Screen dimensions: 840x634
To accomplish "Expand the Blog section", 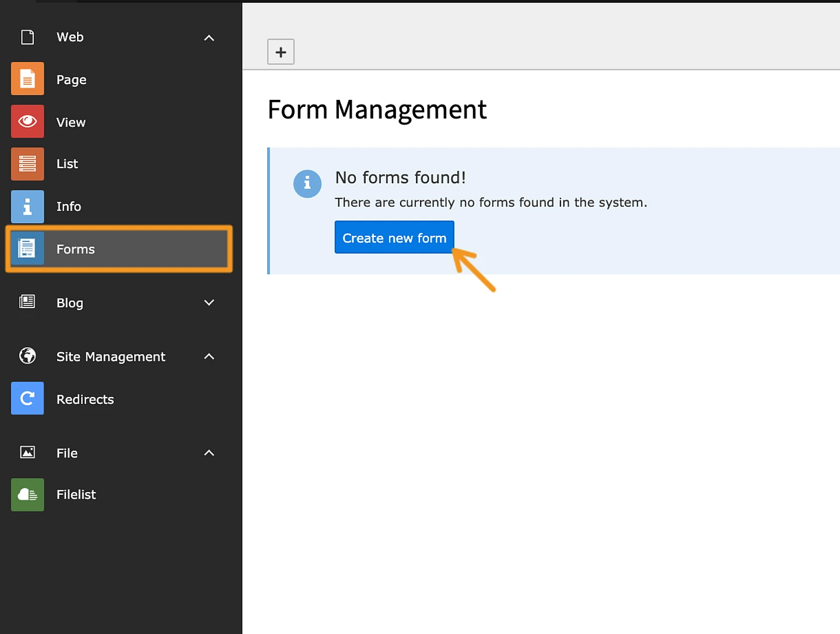I will (x=209, y=302).
